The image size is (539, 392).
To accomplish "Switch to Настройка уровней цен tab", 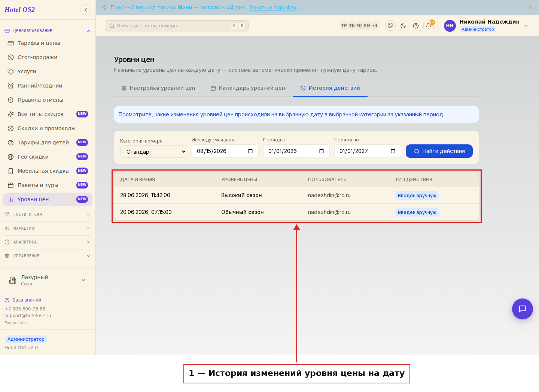I will [x=158, y=88].
